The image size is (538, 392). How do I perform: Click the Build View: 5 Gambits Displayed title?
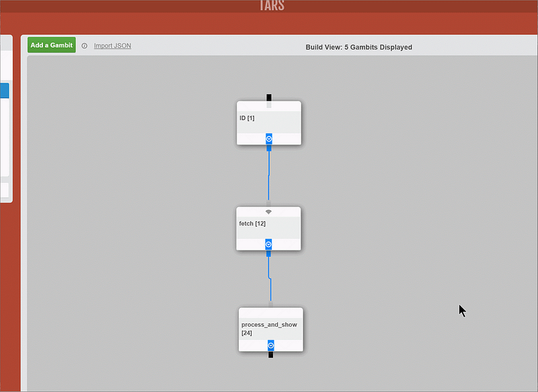[x=359, y=47]
